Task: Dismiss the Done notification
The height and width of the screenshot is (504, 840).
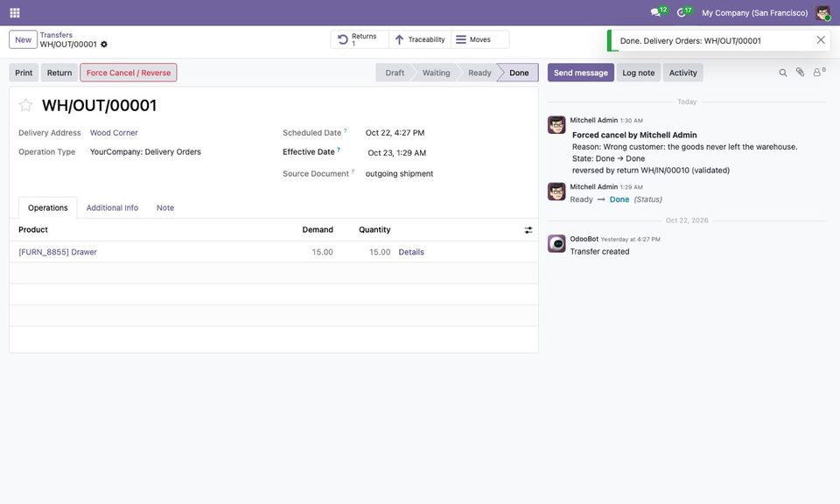Action: click(x=820, y=40)
